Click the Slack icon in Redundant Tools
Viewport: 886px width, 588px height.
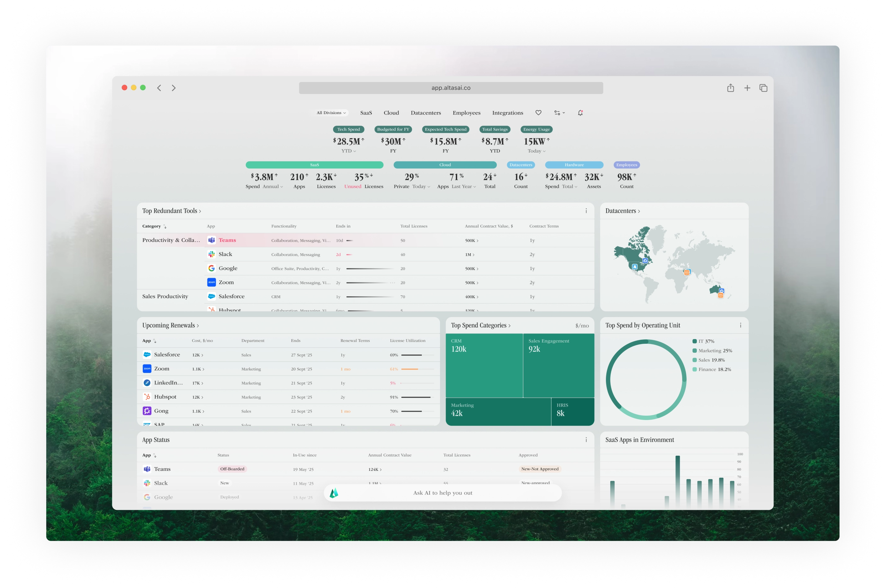coord(211,254)
